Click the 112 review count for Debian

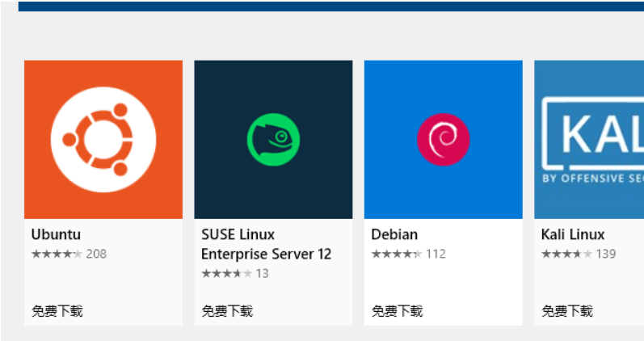pyautogui.click(x=436, y=254)
